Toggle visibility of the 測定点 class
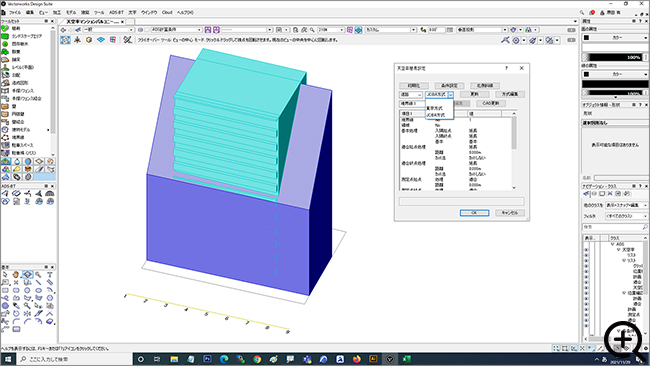Image resolution: width=650 pixels, height=366 pixels. point(586,315)
